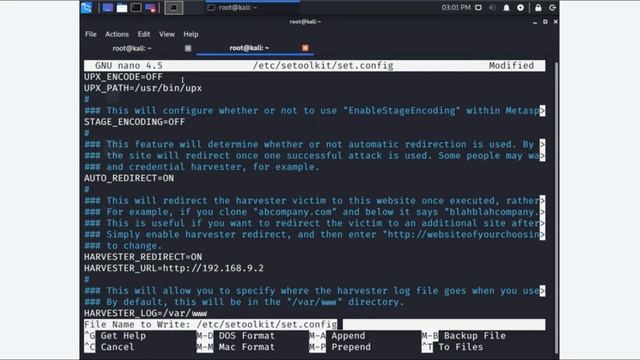Click the Cancel shortcut label
The image size is (640, 360).
(109, 347)
